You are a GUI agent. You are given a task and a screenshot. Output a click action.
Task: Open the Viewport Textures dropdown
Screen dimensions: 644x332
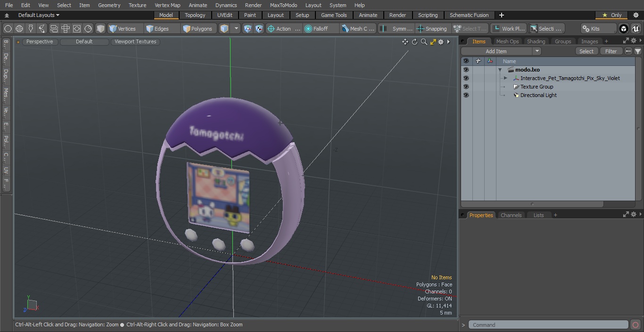click(135, 42)
